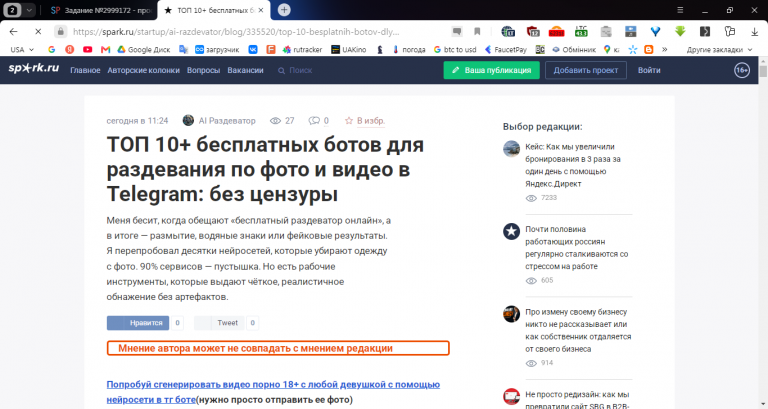Click the star avatar beside stress article
This screenshot has height=409, width=768.
tap(511, 231)
